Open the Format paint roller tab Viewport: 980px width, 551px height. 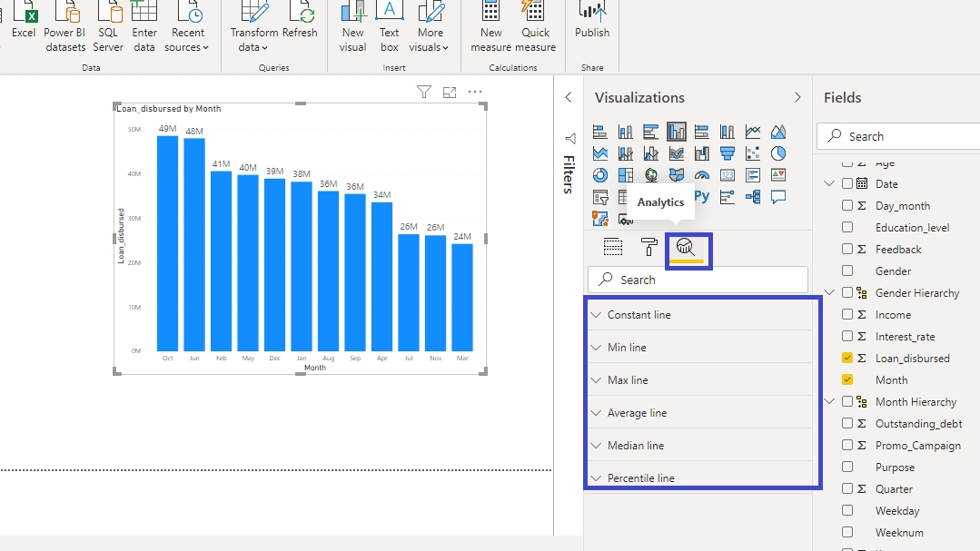(649, 247)
